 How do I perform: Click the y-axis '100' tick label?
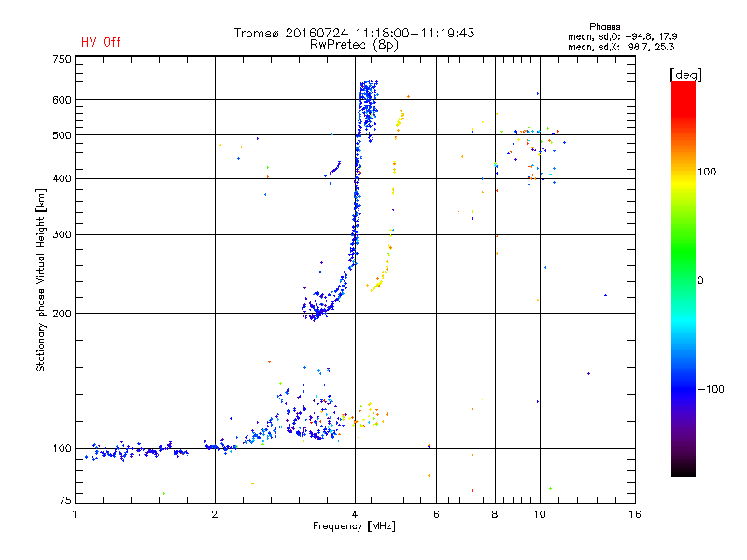63,449
